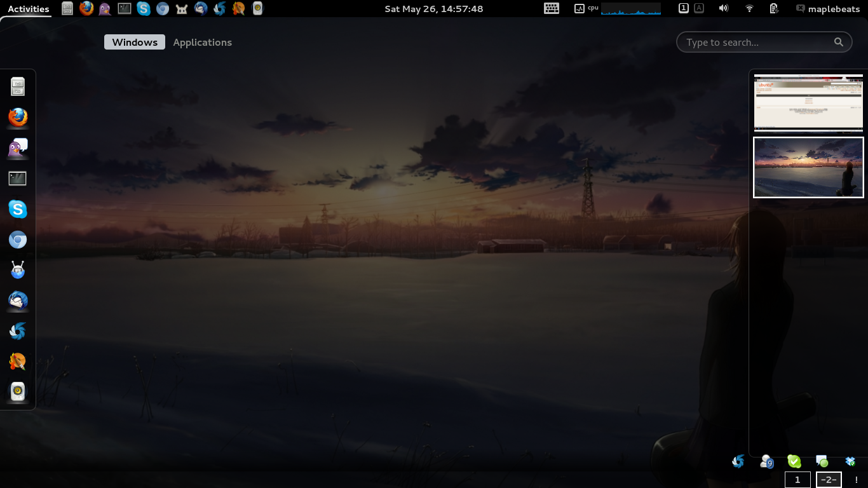Click the Thunderbird launcher in the top panel
Viewport: 868px width, 488px height.
pyautogui.click(x=201, y=8)
